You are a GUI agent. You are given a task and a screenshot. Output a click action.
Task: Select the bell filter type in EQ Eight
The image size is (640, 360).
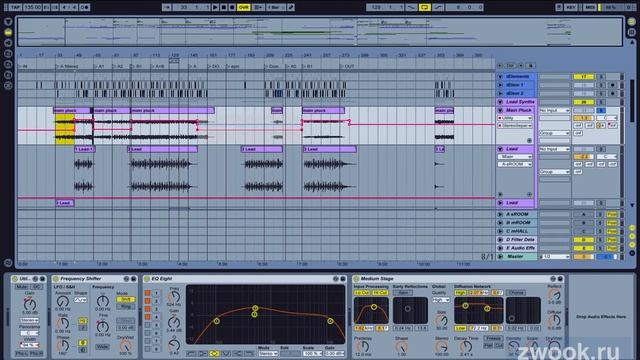click(x=214, y=353)
